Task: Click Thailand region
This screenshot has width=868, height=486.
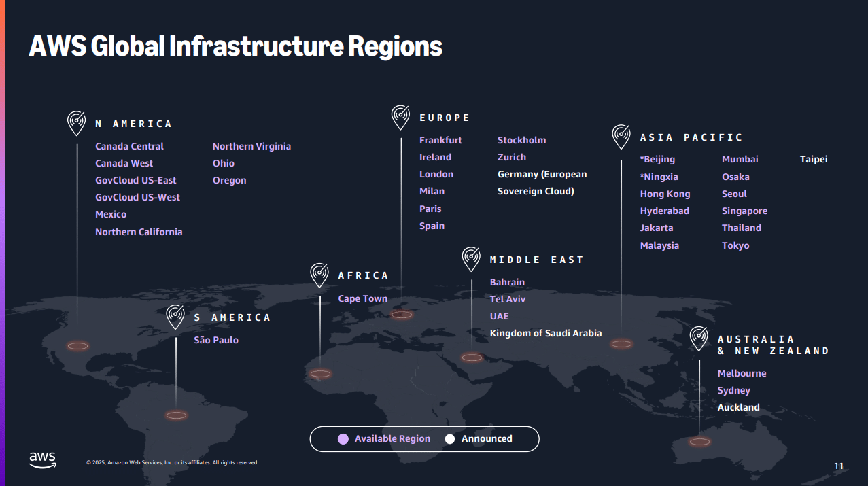Action: pyautogui.click(x=742, y=228)
